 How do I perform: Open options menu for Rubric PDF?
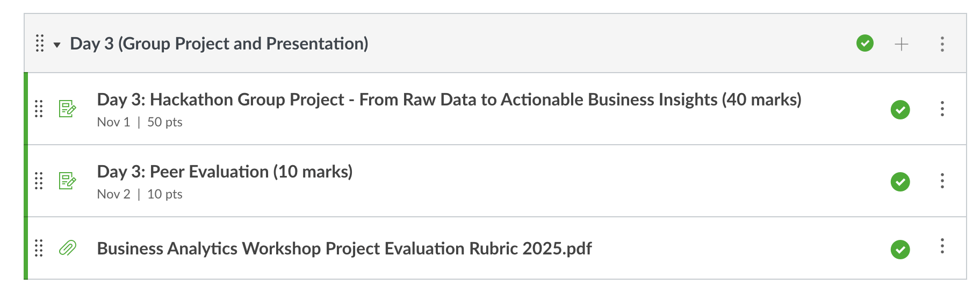942,246
